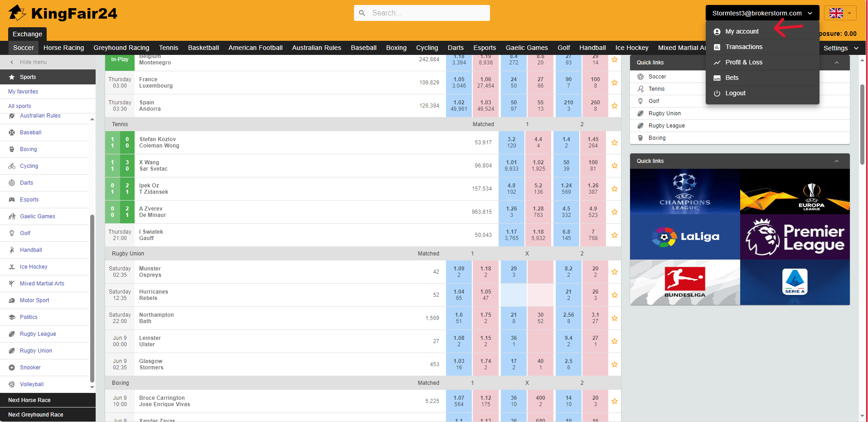Click the Baseball sidebar icon
This screenshot has height=422, width=868.
coord(12,132)
